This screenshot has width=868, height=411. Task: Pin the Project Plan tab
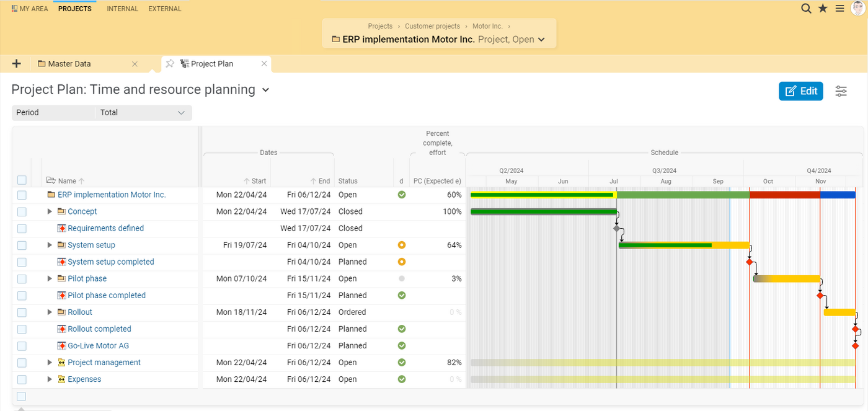tap(169, 63)
